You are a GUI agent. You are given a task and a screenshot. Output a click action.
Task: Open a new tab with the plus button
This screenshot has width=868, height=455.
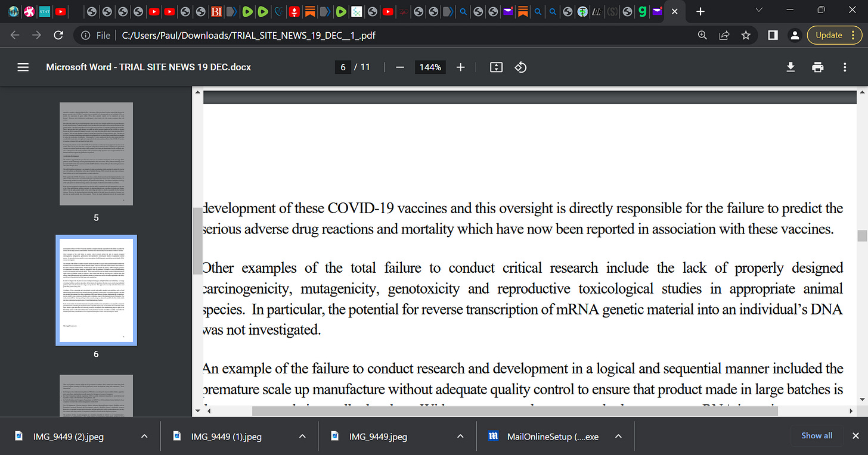tap(700, 11)
